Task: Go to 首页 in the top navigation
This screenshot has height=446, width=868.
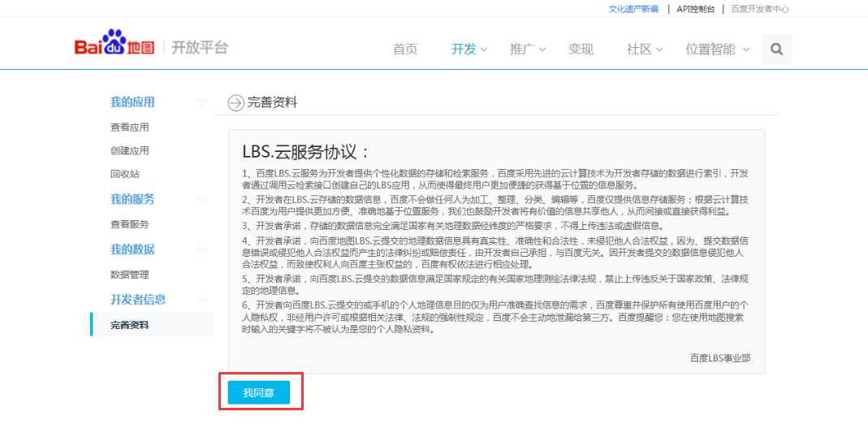Action: click(x=405, y=50)
